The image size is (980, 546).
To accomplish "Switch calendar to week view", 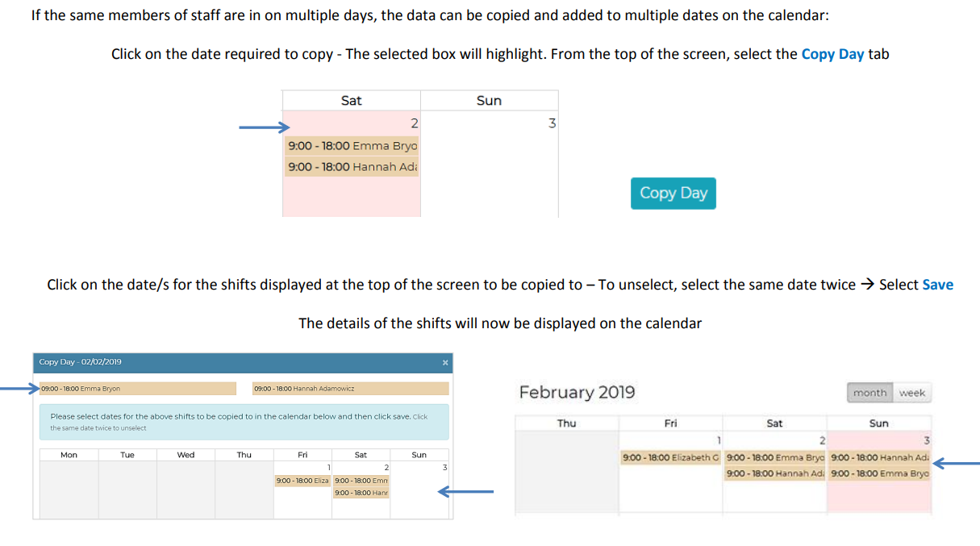I will pyautogui.click(x=911, y=393).
